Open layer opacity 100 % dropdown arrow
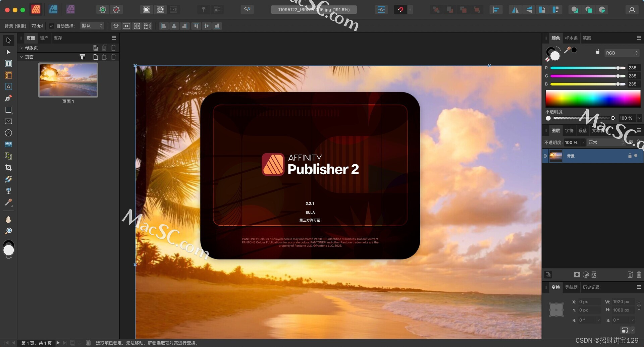 pyautogui.click(x=583, y=142)
